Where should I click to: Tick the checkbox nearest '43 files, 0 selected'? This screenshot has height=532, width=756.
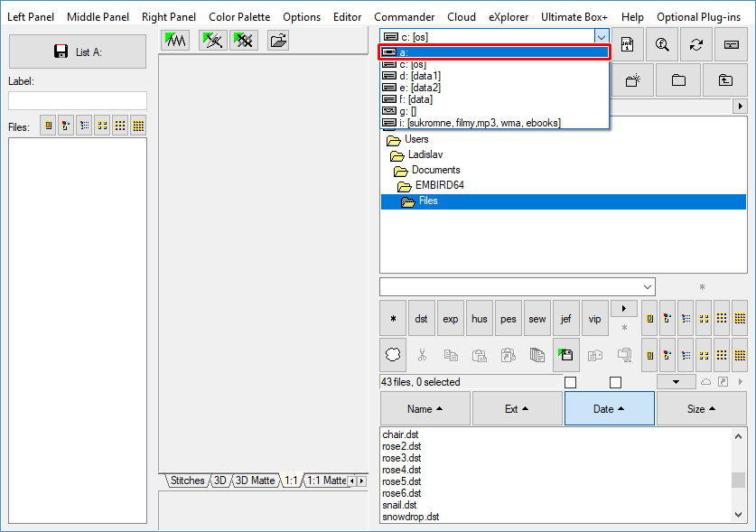[570, 382]
